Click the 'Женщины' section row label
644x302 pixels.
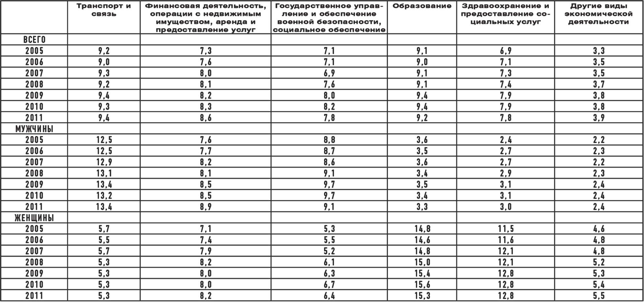point(34,218)
